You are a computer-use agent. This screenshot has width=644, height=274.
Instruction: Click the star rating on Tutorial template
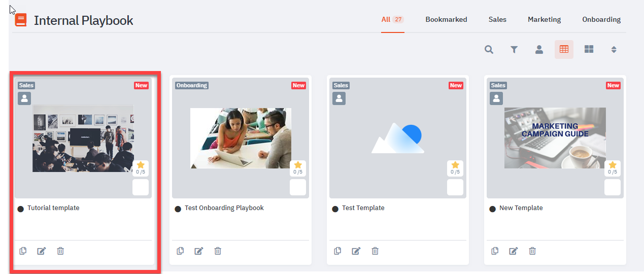pyautogui.click(x=141, y=168)
